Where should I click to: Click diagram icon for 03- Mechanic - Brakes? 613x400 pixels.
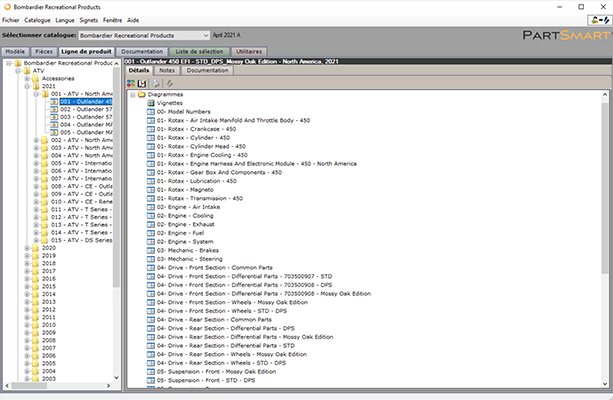point(150,250)
